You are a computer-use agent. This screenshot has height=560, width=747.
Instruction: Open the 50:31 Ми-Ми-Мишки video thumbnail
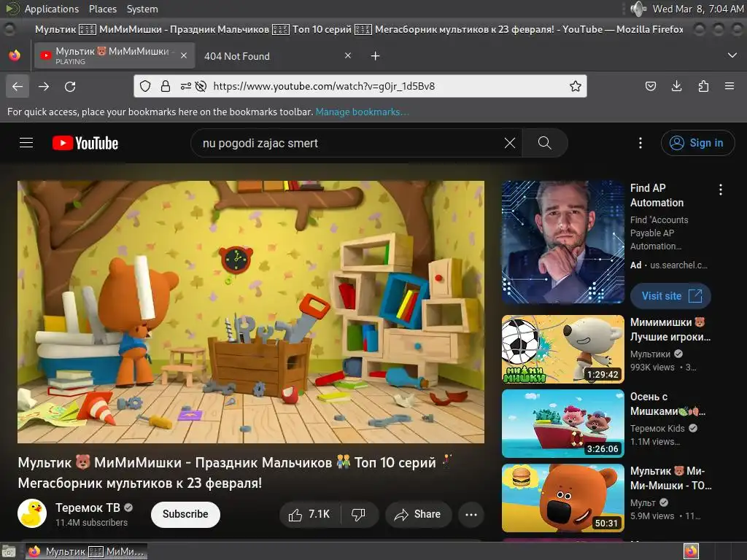coord(562,497)
